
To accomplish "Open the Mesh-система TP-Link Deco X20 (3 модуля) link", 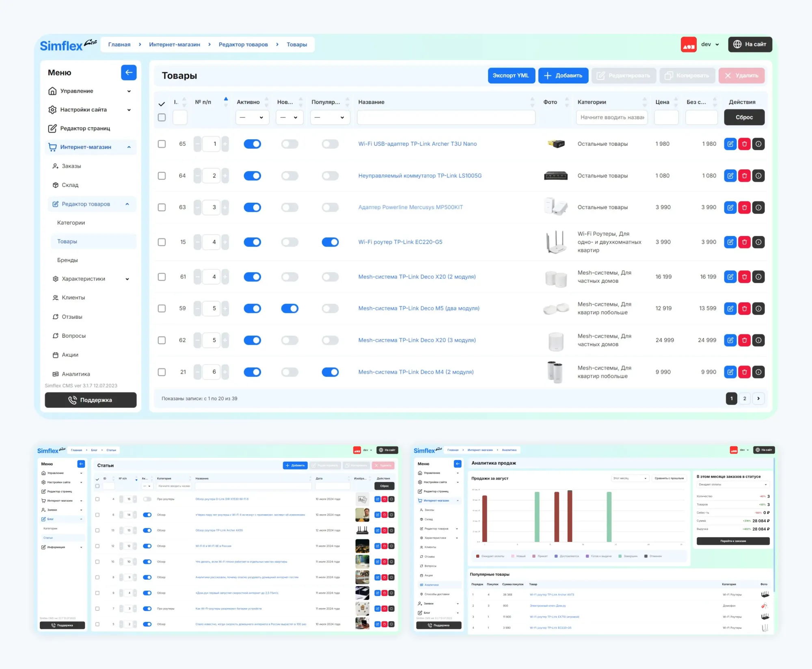I will 417,340.
